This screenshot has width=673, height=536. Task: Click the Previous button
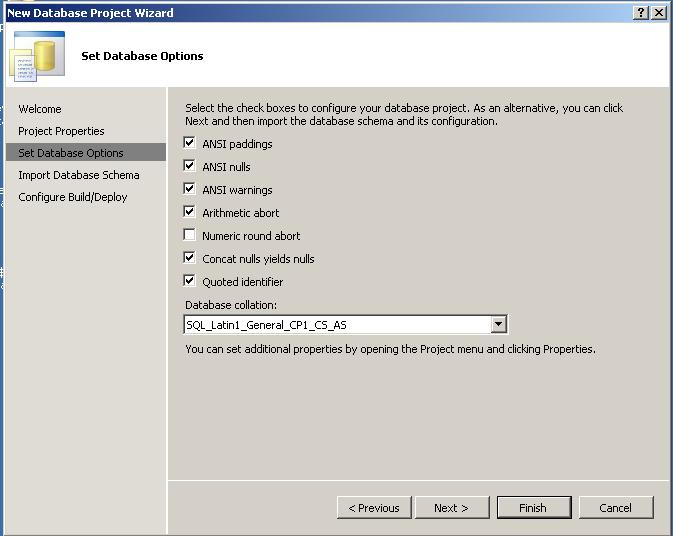374,508
